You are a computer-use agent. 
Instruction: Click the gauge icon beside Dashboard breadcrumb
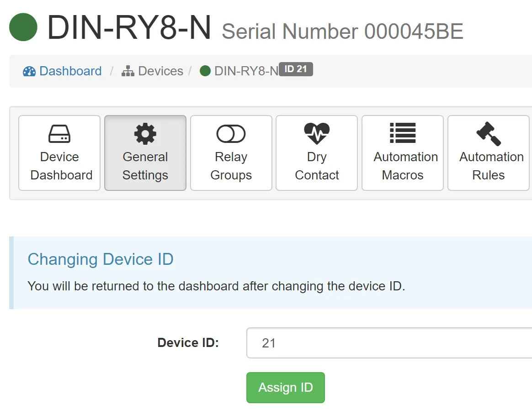(x=29, y=71)
